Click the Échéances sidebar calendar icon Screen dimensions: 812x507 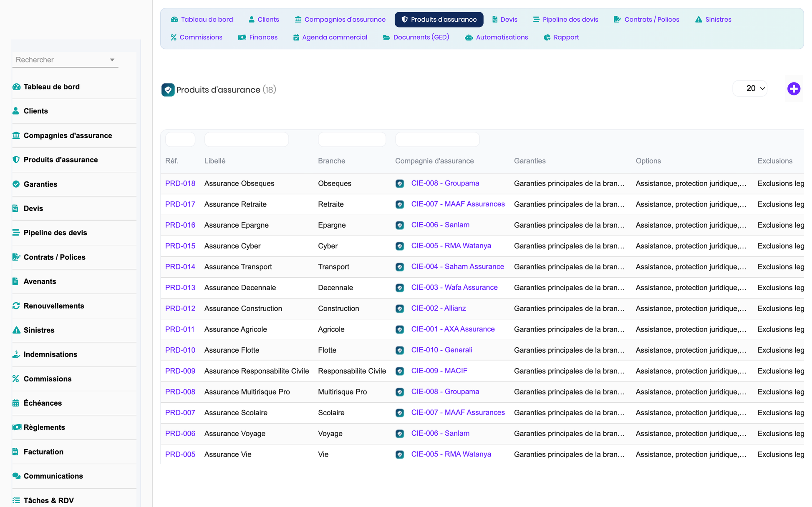16,403
